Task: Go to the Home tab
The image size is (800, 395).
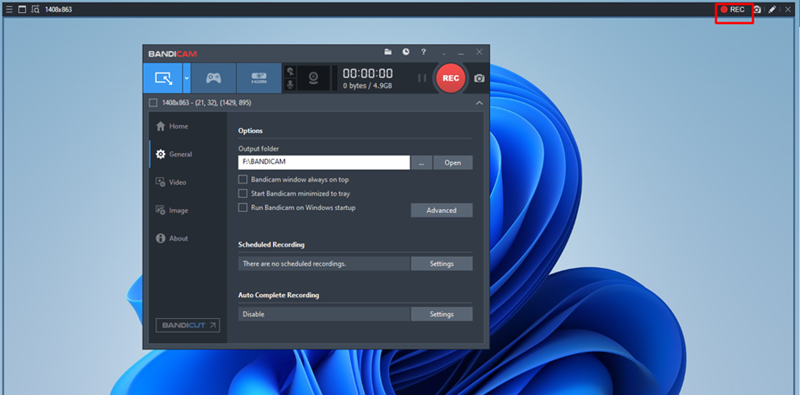Action: click(x=188, y=126)
